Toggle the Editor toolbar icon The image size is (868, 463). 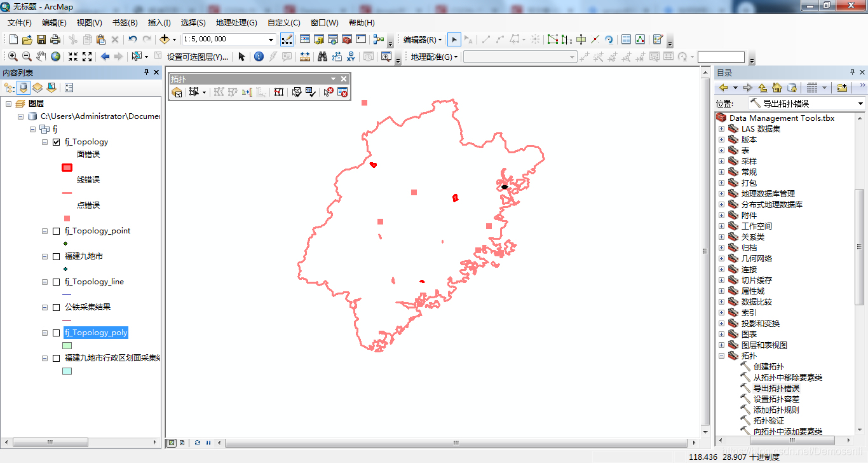tap(287, 39)
